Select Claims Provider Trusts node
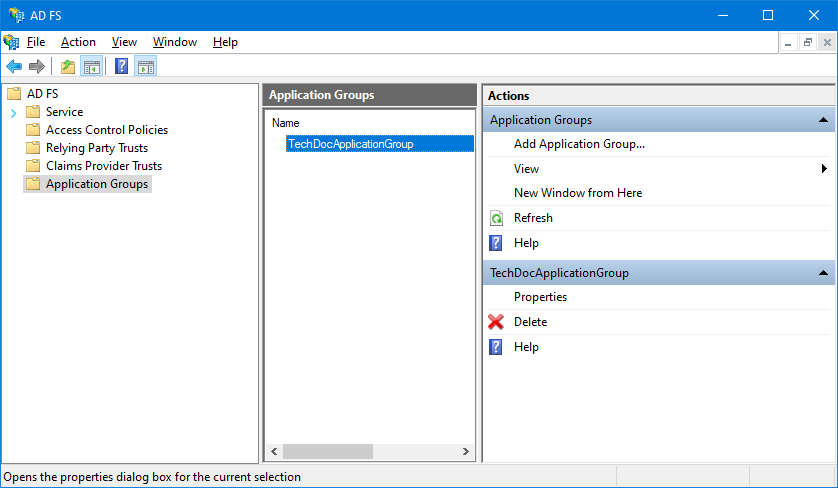 (104, 166)
